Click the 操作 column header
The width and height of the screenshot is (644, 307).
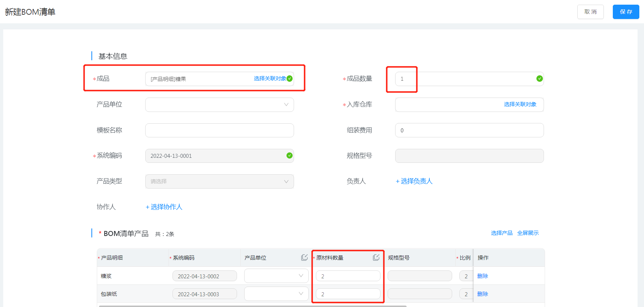pos(483,258)
